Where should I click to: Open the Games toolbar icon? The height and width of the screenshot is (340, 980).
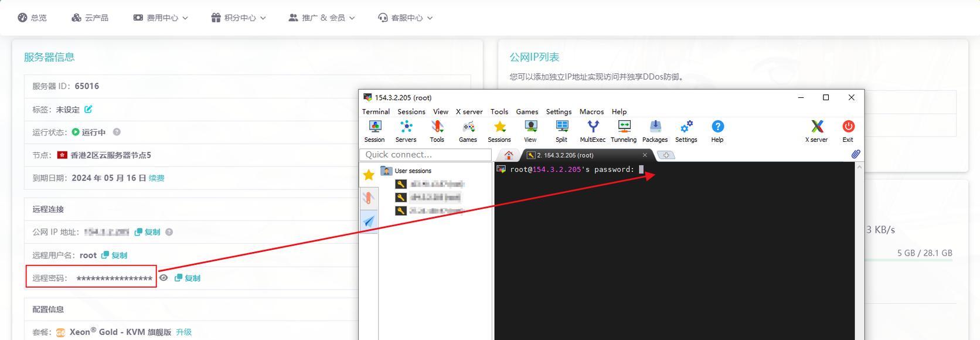(x=468, y=131)
